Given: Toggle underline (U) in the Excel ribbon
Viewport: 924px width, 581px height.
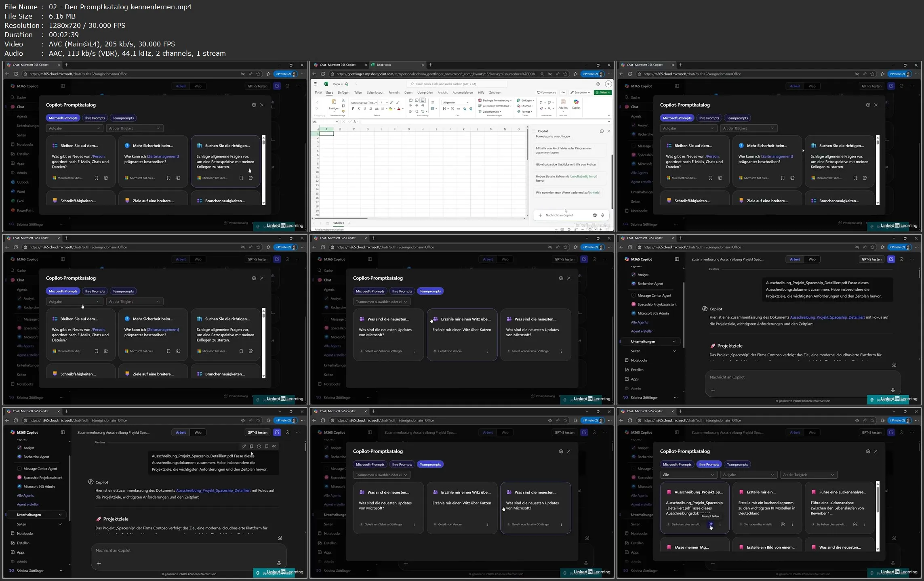Looking at the screenshot, I should 364,109.
